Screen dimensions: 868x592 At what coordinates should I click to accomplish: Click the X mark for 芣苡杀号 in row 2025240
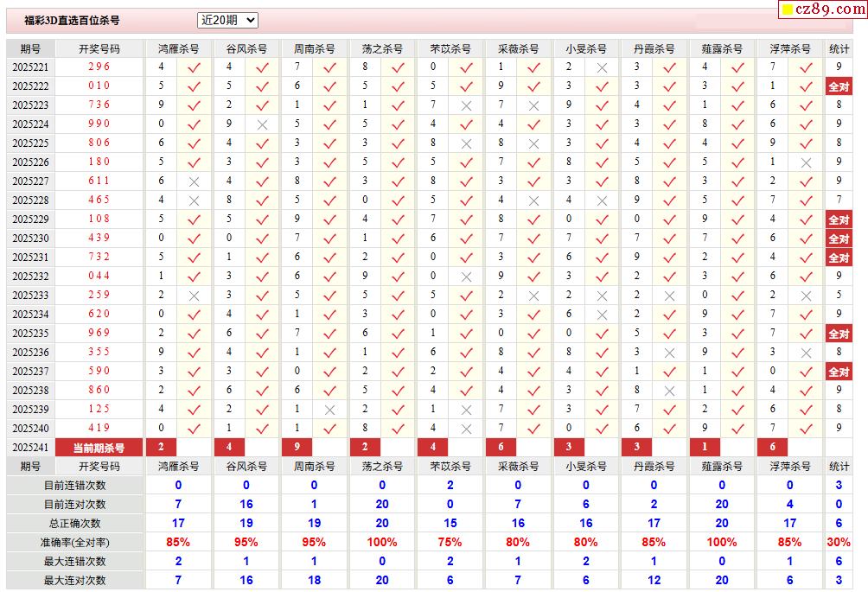[x=466, y=430]
